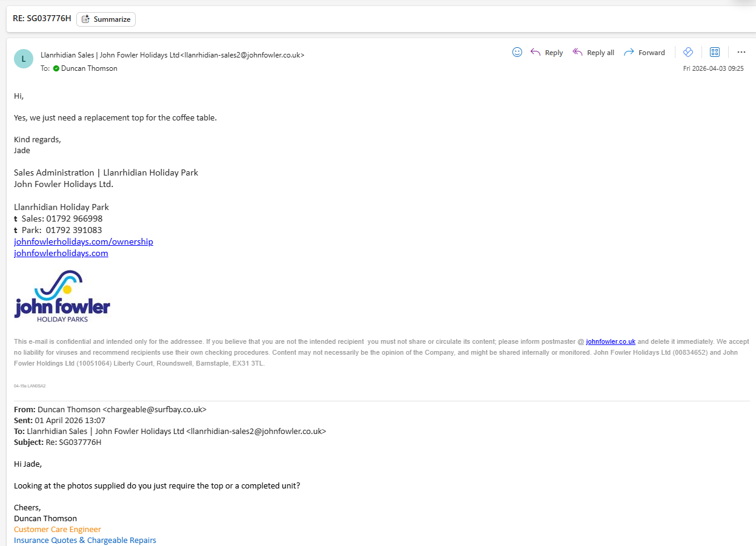
Task: Click the Insurance Quotes & Chargeable Repairs text
Action: [x=85, y=540]
